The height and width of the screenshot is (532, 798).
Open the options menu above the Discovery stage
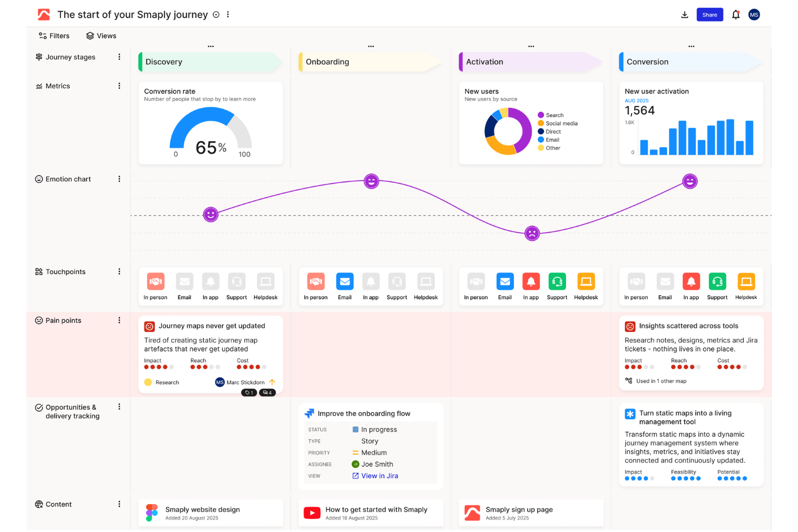(x=210, y=46)
